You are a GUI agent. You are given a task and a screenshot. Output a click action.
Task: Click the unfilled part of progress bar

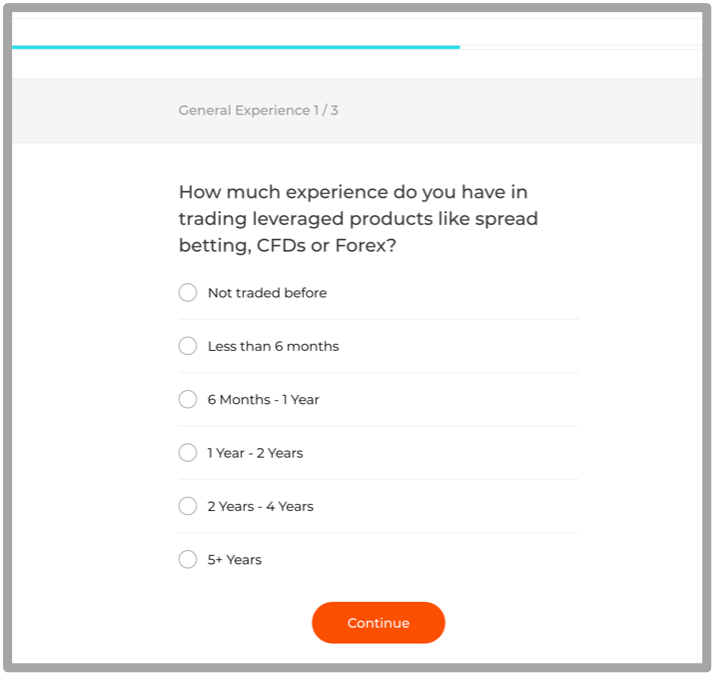coord(581,47)
